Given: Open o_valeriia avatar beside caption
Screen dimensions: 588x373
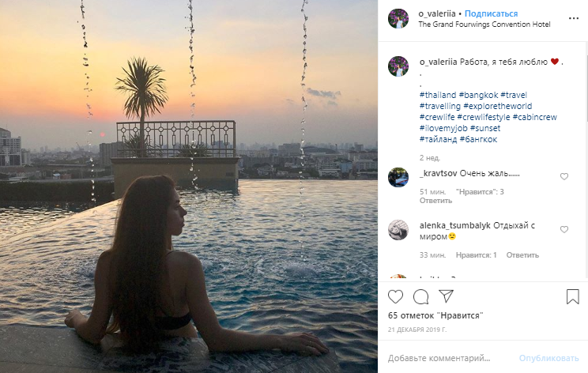Looking at the screenshot, I should pos(398,66).
